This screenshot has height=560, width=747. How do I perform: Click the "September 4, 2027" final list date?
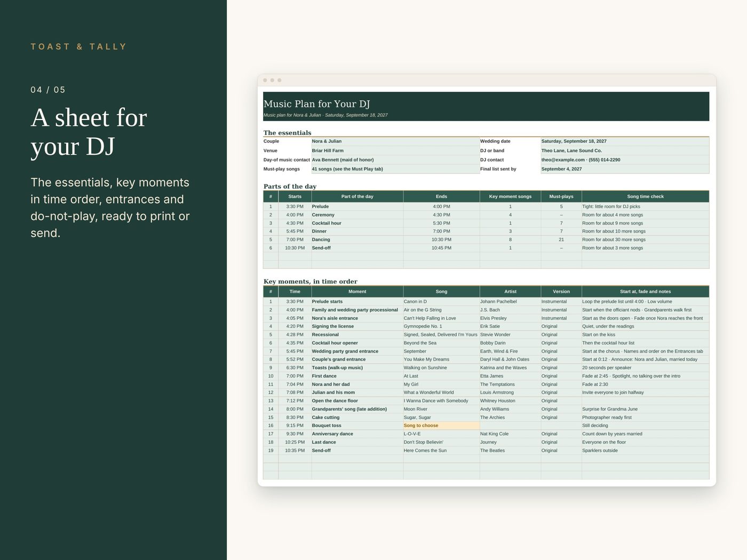pos(625,169)
